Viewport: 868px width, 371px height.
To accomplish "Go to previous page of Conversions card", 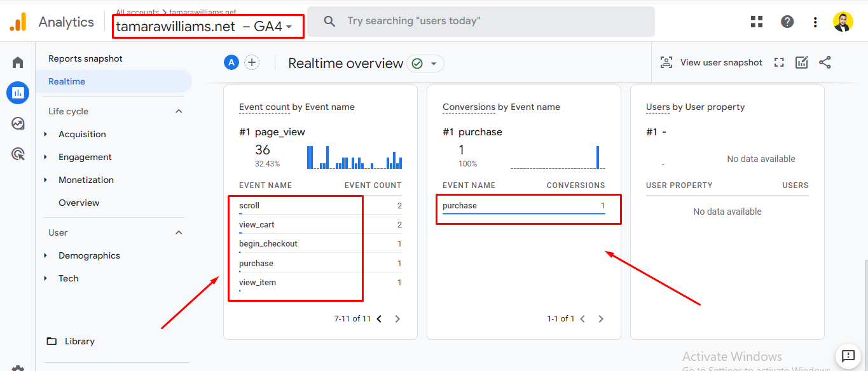I will click(582, 319).
